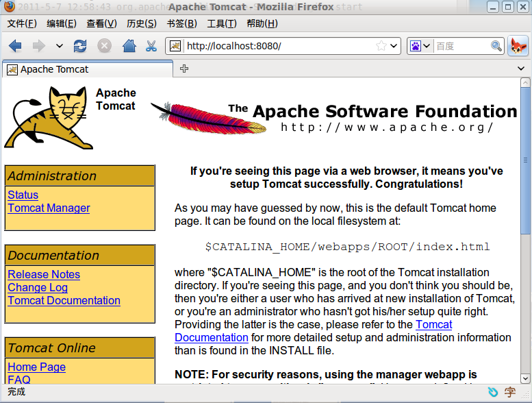
Task: Click the Tomcat Online section heading
Action: pyautogui.click(x=80, y=348)
